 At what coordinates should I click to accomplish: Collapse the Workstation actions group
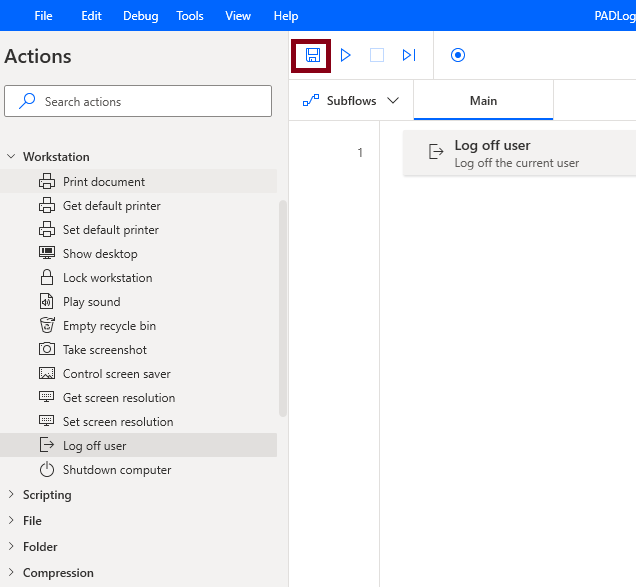coord(11,156)
